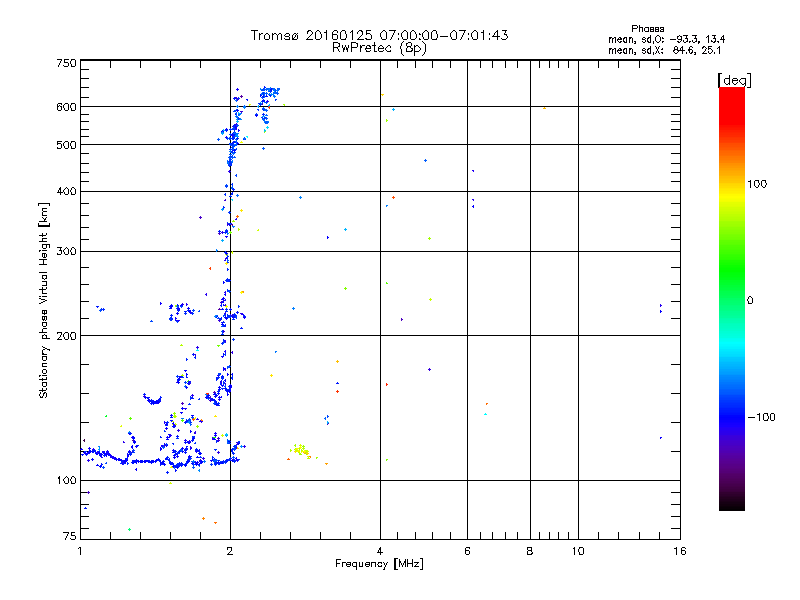Click the x-axis label "1"
Image resolution: width=800 pixels, height=600 pixels.
(80, 551)
